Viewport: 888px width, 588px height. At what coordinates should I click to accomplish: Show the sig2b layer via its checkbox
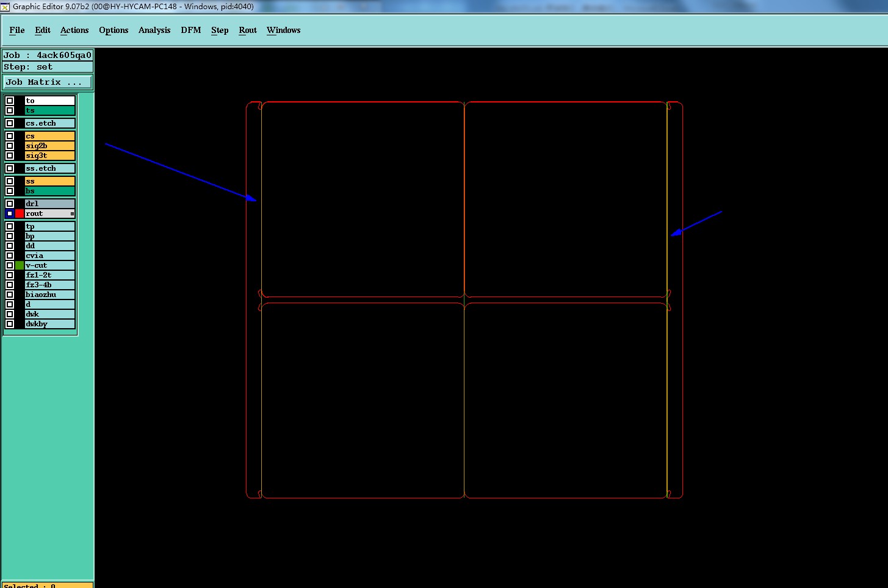[x=10, y=146]
